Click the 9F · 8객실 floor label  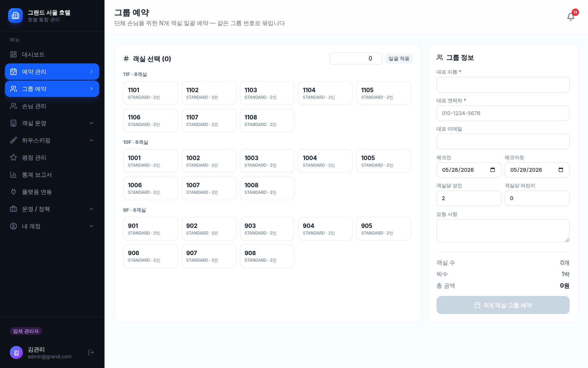point(134,210)
